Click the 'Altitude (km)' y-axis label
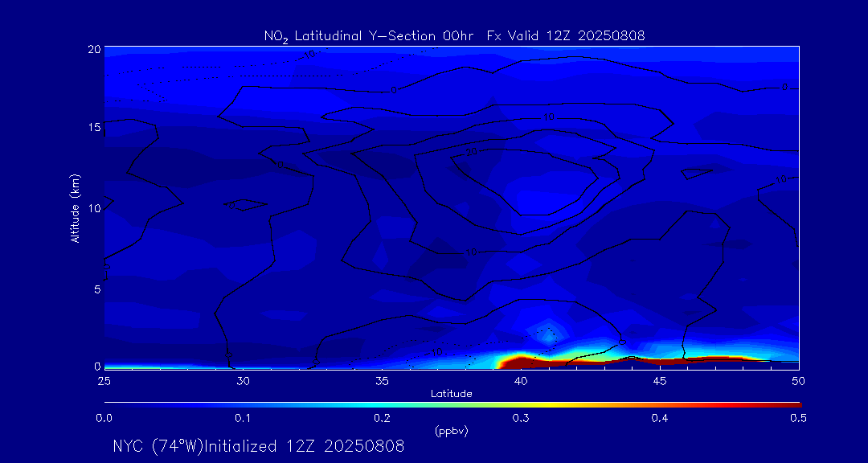This screenshot has height=463, width=868. [x=75, y=207]
